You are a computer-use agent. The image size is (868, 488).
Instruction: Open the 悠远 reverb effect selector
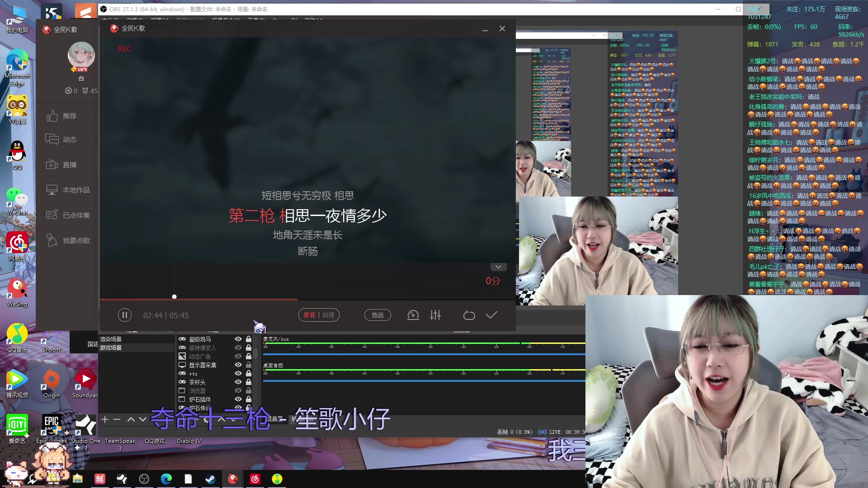tap(377, 315)
